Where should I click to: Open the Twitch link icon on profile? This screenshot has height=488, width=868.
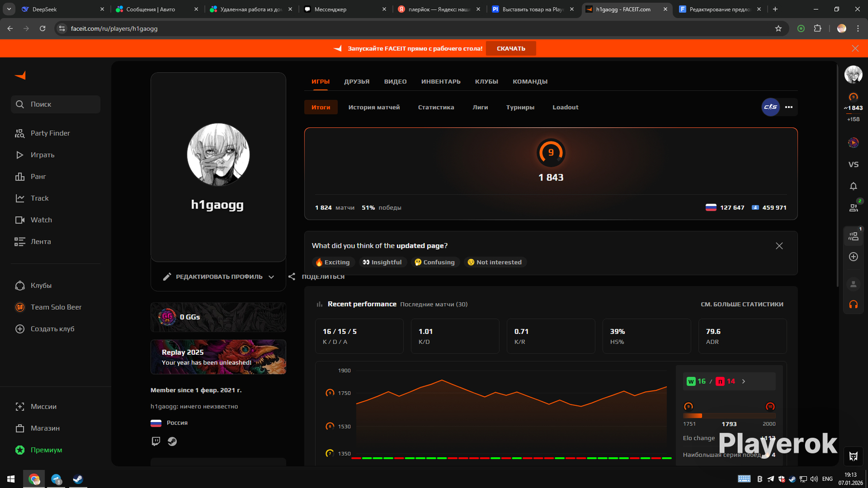point(156,442)
